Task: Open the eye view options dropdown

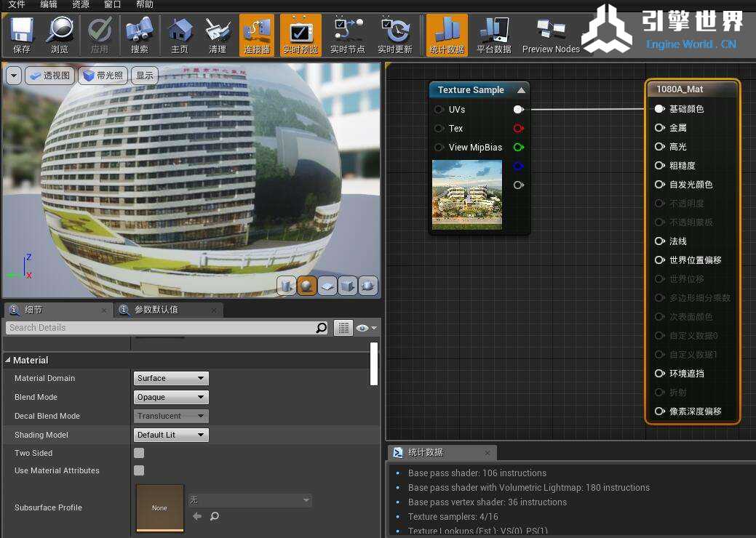Action: point(367,327)
